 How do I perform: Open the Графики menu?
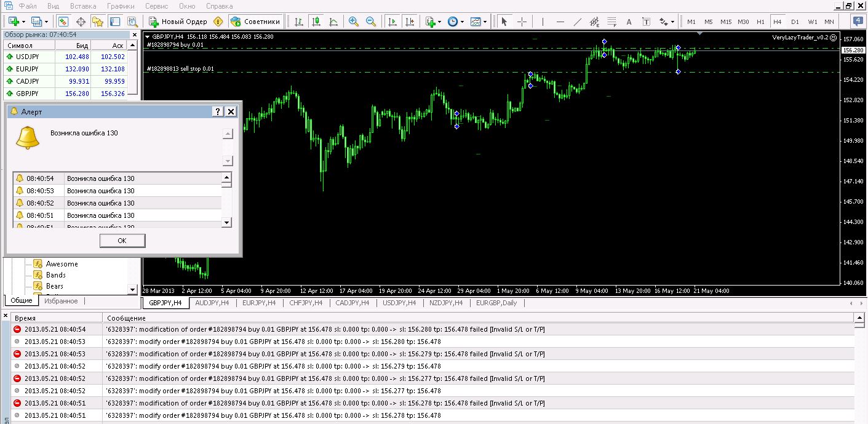121,6
